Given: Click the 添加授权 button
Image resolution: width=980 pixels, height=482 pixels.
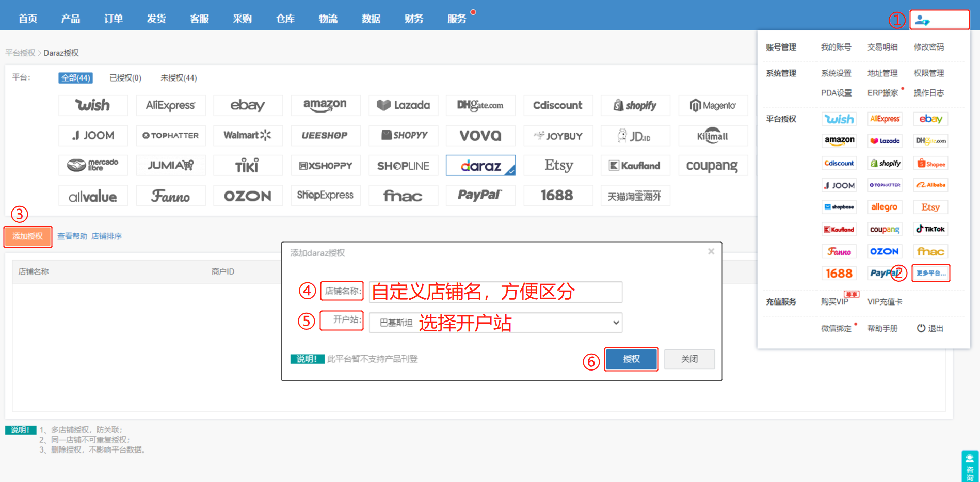Looking at the screenshot, I should tap(28, 236).
